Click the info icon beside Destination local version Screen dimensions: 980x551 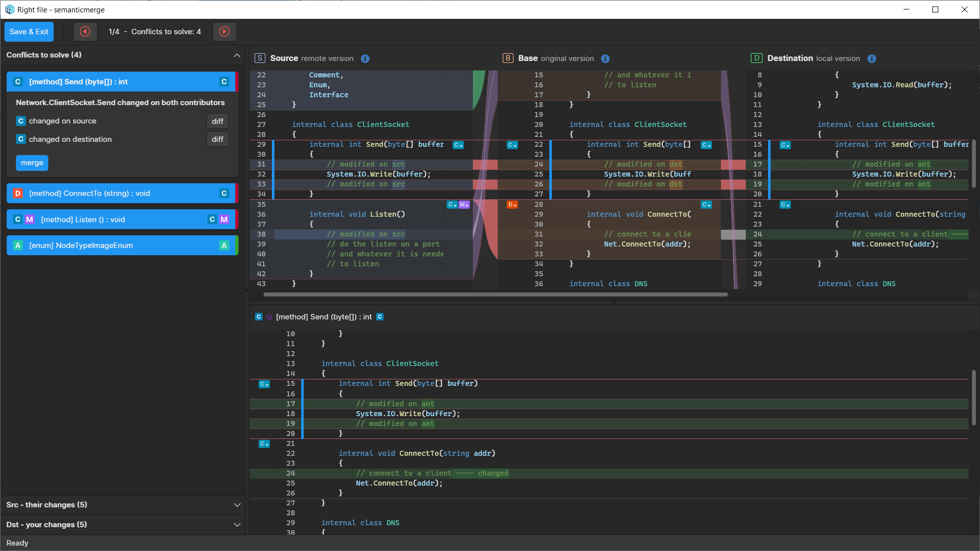pos(872,58)
